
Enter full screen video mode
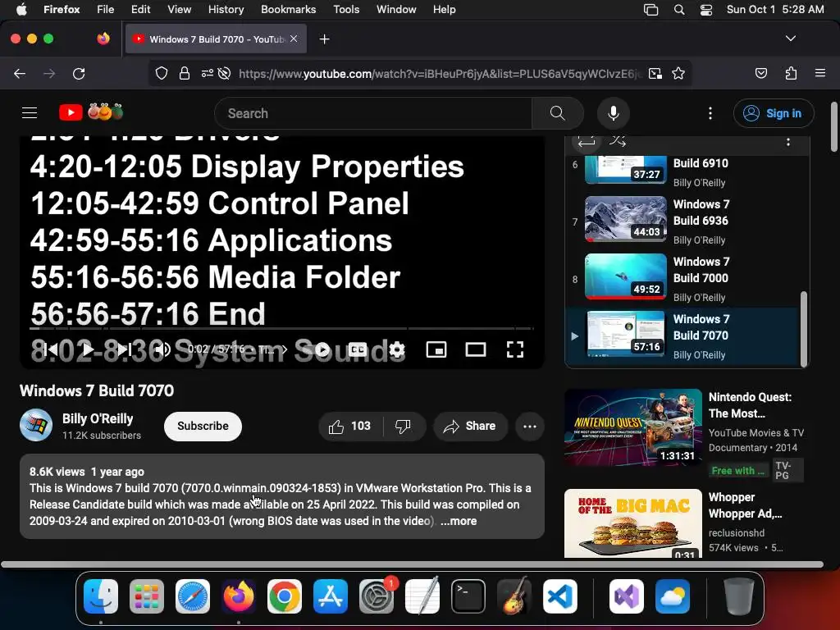(515, 349)
